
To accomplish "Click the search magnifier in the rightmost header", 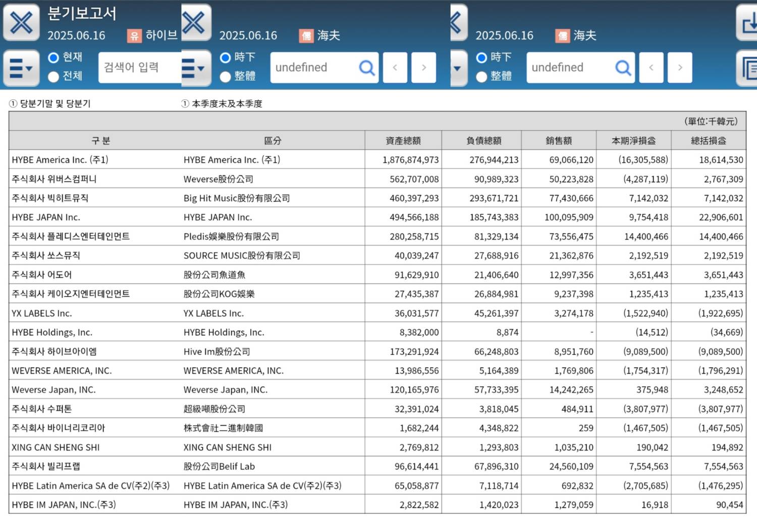I will tap(623, 67).
